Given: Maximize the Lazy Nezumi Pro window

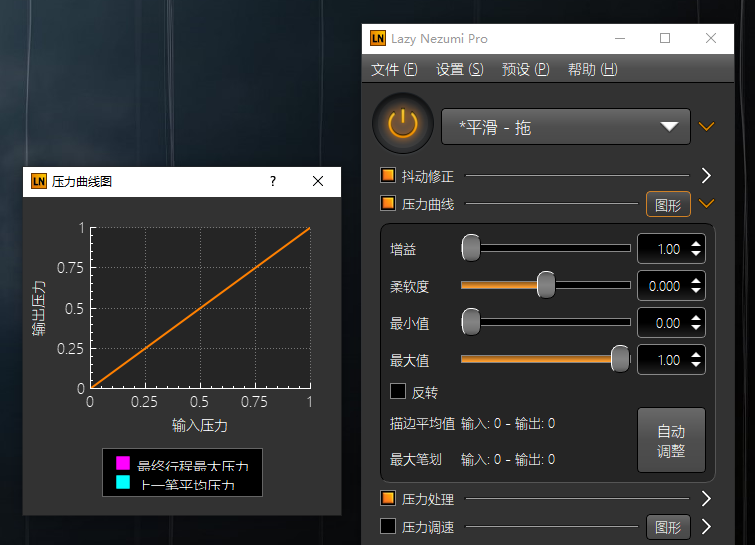Looking at the screenshot, I should pyautogui.click(x=665, y=39).
